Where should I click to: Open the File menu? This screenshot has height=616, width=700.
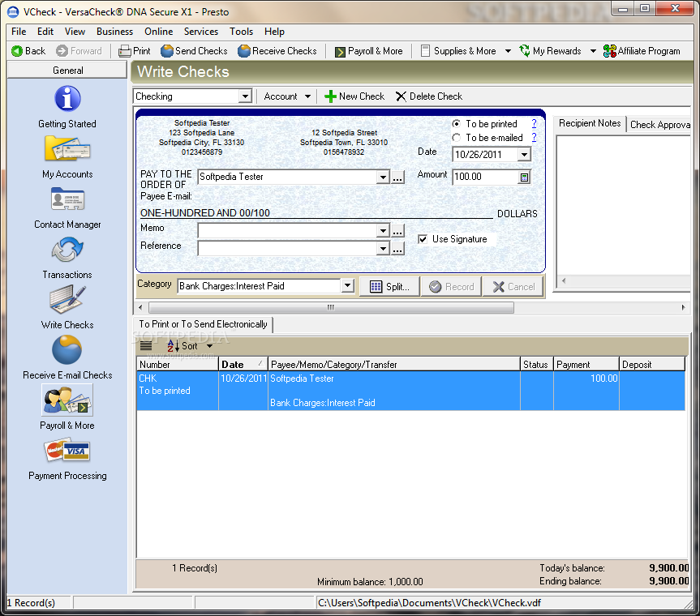coord(19,32)
